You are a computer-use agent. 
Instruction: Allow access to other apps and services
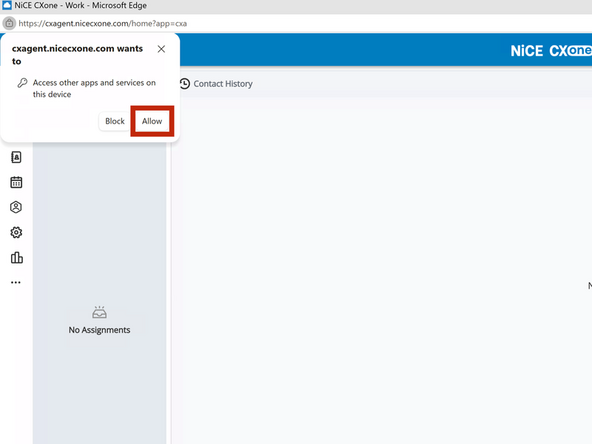tap(152, 121)
